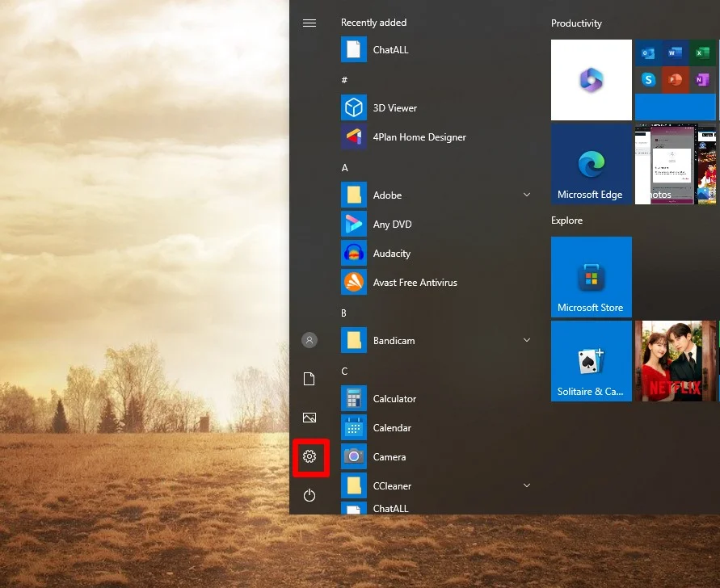Viewport: 720px width, 588px height.
Task: Open the highlighted Settings gear
Action: click(x=309, y=456)
